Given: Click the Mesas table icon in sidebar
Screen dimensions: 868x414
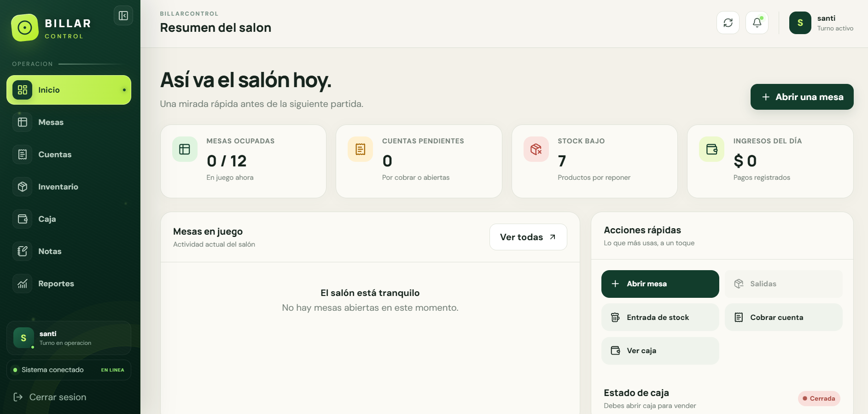Looking at the screenshot, I should (x=23, y=122).
